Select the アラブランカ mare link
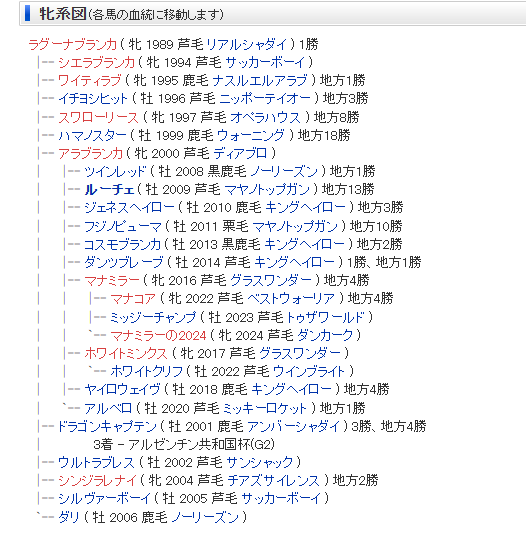 (x=90, y=154)
